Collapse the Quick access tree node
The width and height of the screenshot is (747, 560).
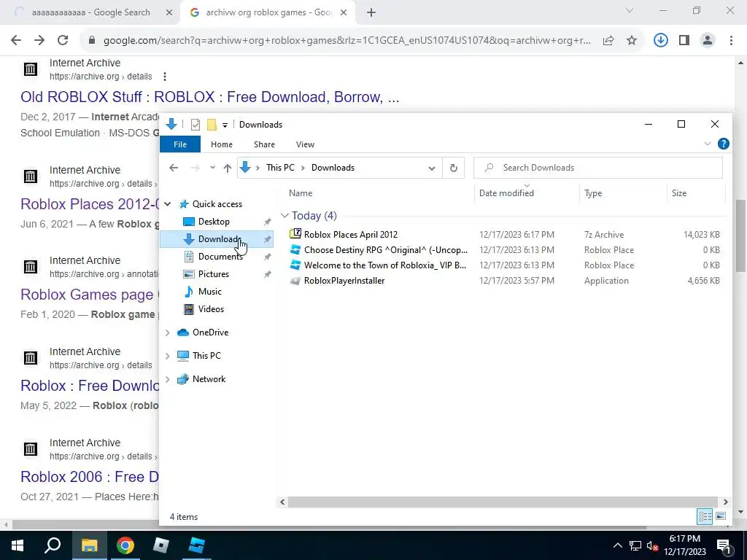pos(167,204)
